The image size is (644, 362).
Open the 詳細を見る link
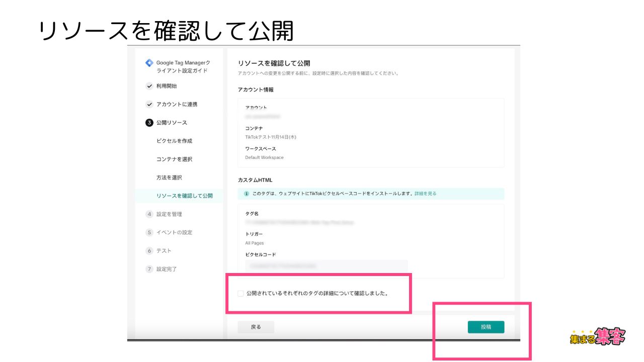point(425,193)
